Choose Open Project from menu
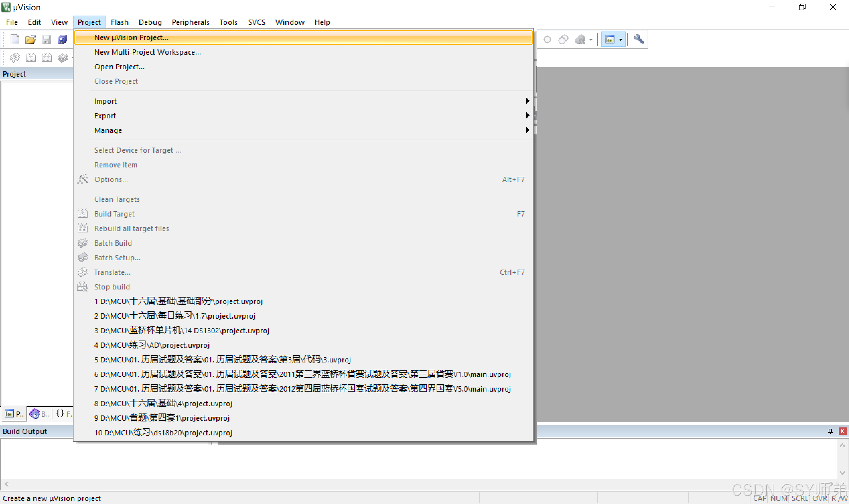 click(x=303, y=67)
